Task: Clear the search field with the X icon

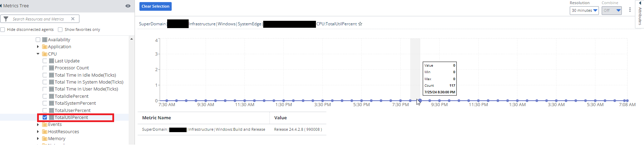Action: pos(73,19)
